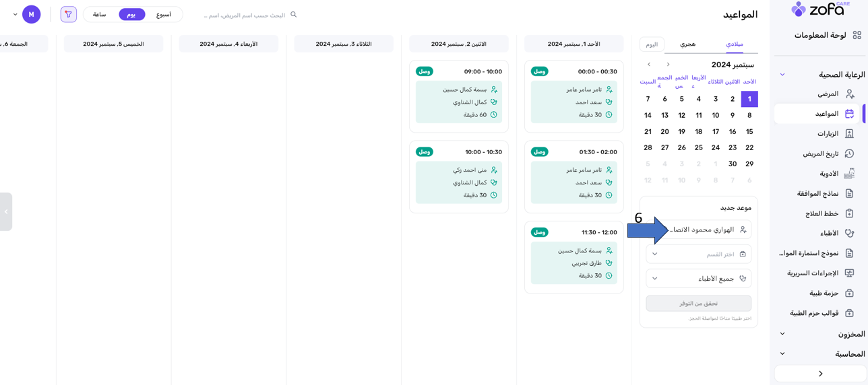Switch to هجري calendar tab
This screenshot has width=868, height=385.
[x=687, y=44]
